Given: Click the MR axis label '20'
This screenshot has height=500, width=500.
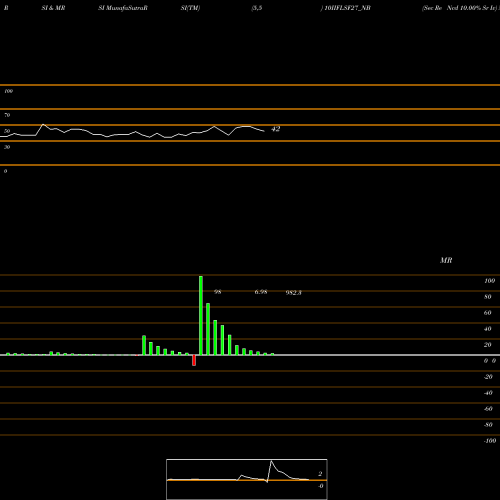Looking at the screenshot, I should [488, 345].
